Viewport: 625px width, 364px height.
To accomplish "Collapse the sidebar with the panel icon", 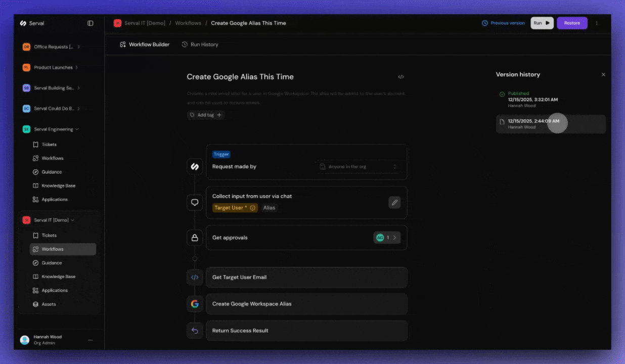I will pyautogui.click(x=90, y=23).
